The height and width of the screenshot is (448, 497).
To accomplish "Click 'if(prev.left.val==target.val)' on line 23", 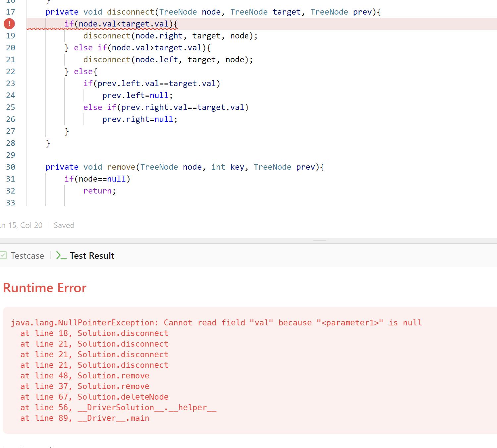I will coord(152,84).
